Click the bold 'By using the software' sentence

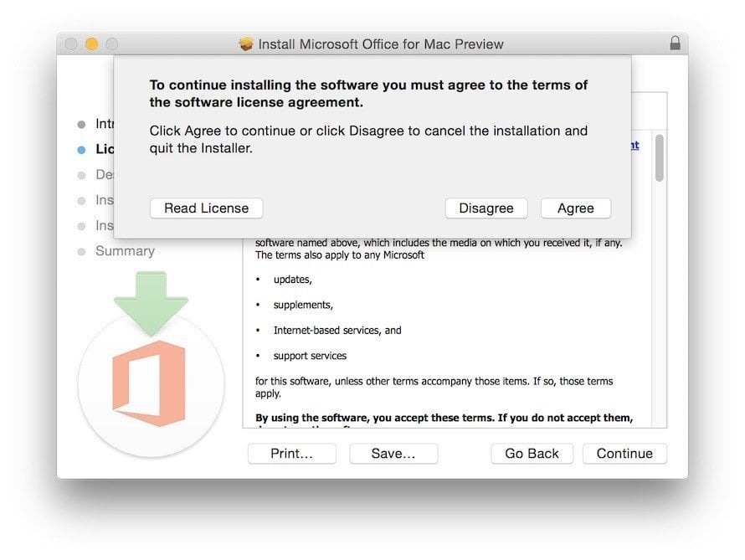coord(444,418)
